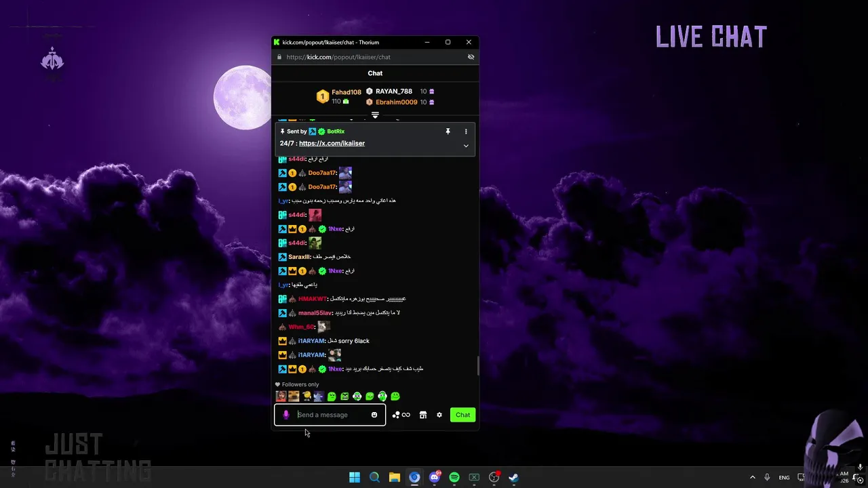
Task: Insert the first green blob Kick emote
Action: click(332, 396)
